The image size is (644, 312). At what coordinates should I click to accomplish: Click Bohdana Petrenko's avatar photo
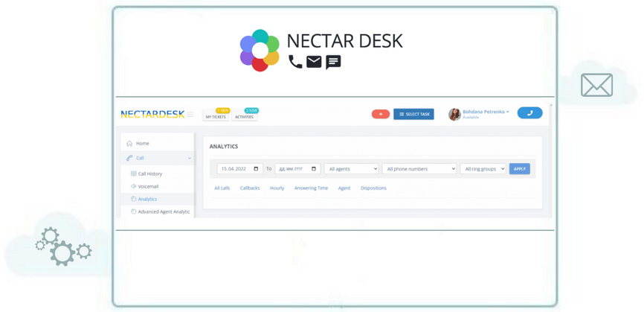click(454, 114)
